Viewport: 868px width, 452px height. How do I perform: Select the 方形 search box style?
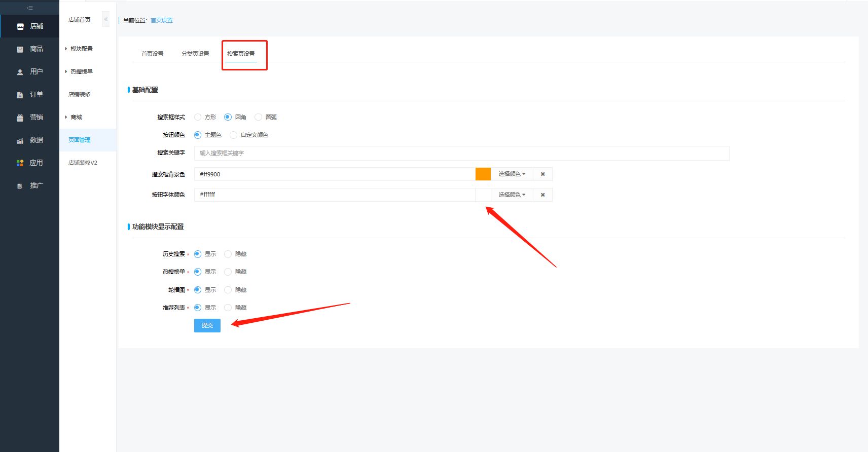[x=198, y=117]
